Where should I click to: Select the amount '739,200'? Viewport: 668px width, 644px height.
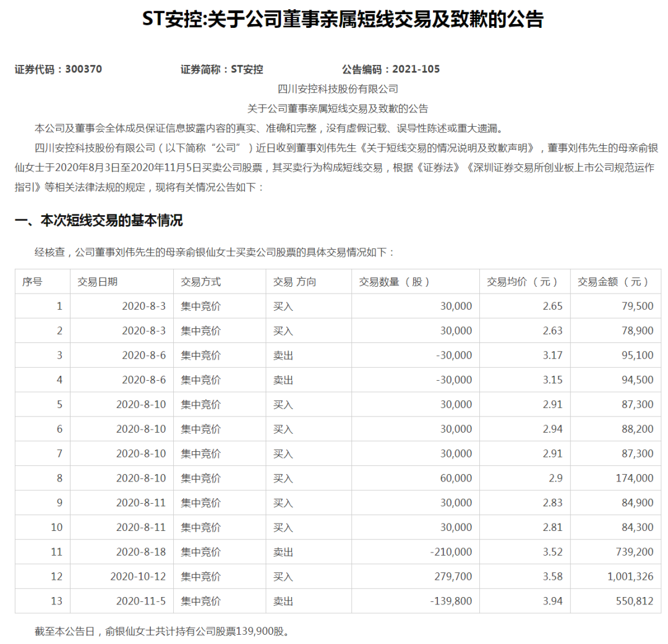tap(635, 552)
